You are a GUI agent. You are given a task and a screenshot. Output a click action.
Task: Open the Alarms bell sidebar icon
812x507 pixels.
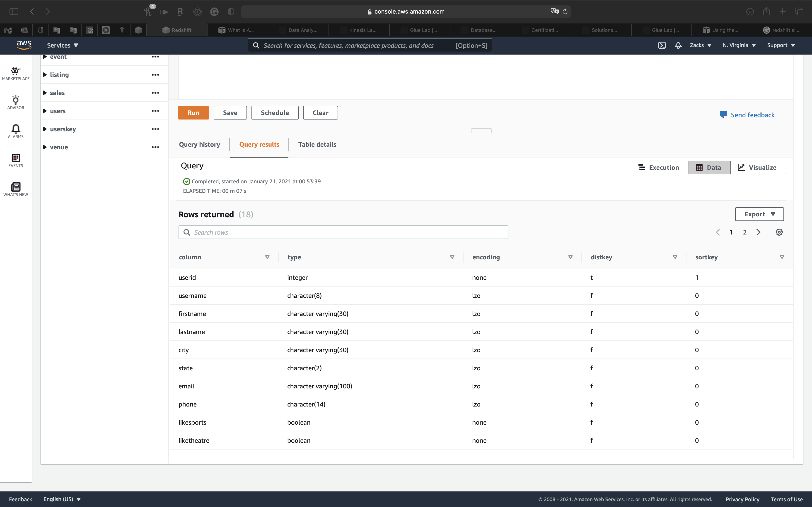(x=16, y=131)
